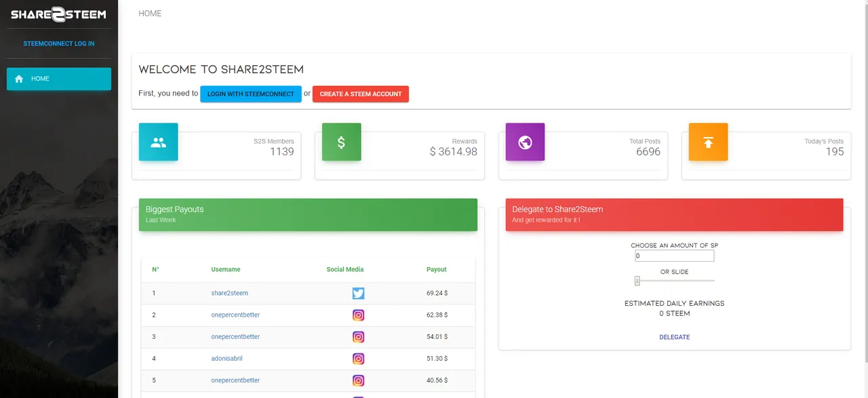This screenshot has width=868, height=398.
Task: Click the Social Media column header
Action: click(x=345, y=270)
